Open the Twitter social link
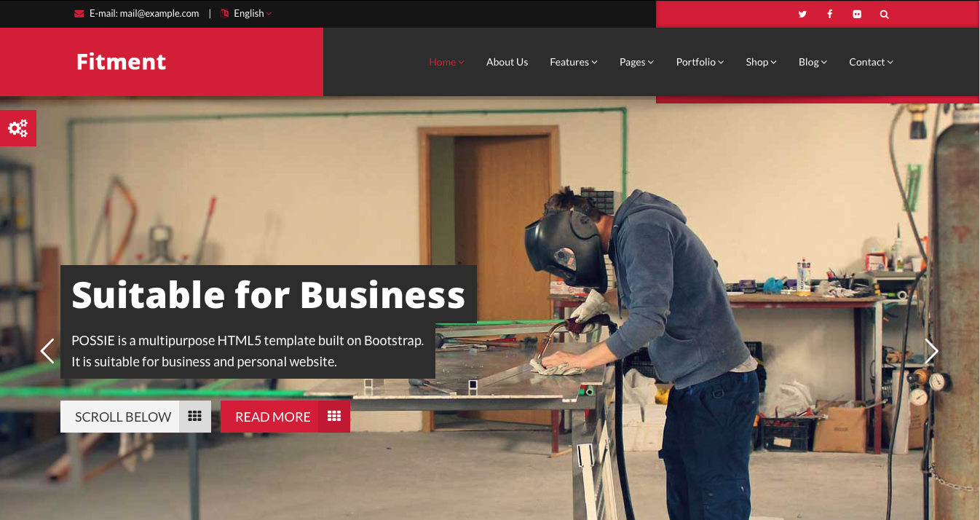Viewport: 980px width, 520px height. pos(802,14)
